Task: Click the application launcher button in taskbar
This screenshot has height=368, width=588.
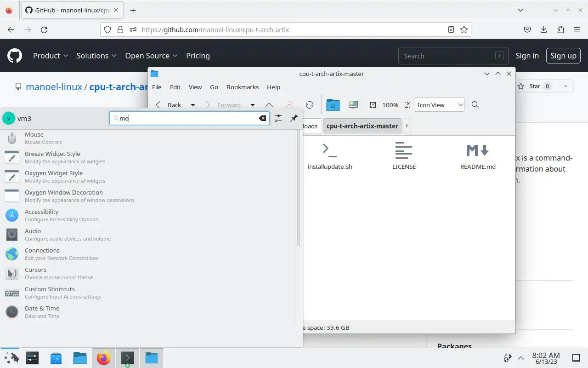Action: point(10,358)
